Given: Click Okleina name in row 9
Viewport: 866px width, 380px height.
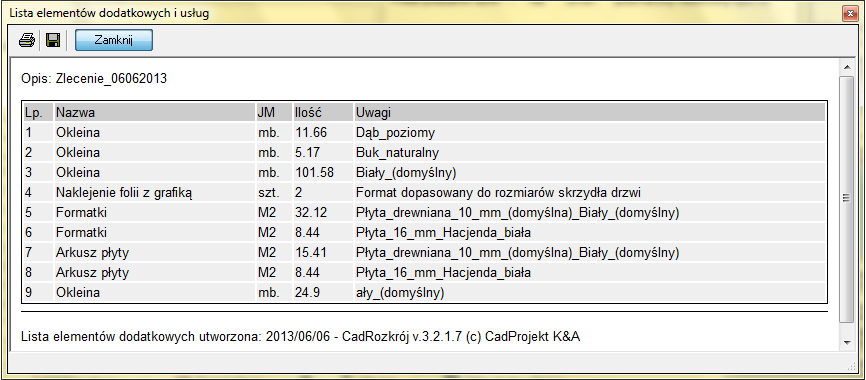Looking at the screenshot, I should tap(78, 293).
